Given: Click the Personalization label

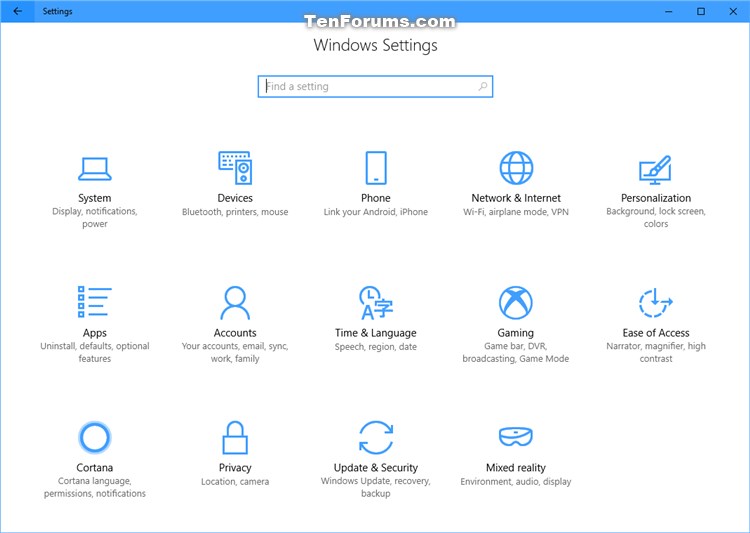Looking at the screenshot, I should (x=656, y=198).
